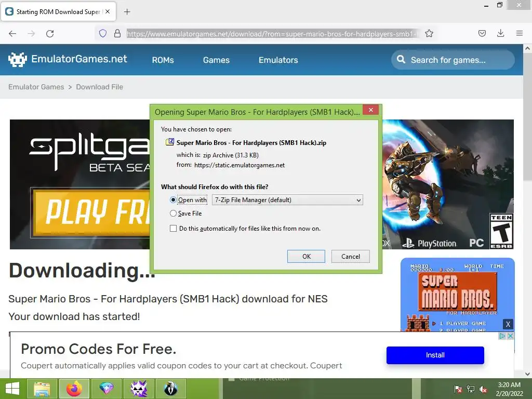Click the Your download has started text
Image resolution: width=532 pixels, height=399 pixels.
[74, 316]
